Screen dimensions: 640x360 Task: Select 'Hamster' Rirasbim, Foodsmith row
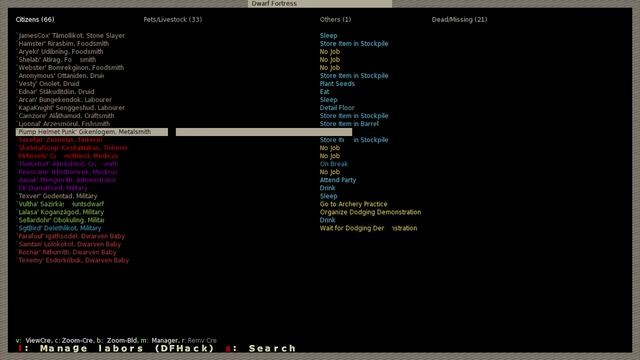tap(63, 44)
